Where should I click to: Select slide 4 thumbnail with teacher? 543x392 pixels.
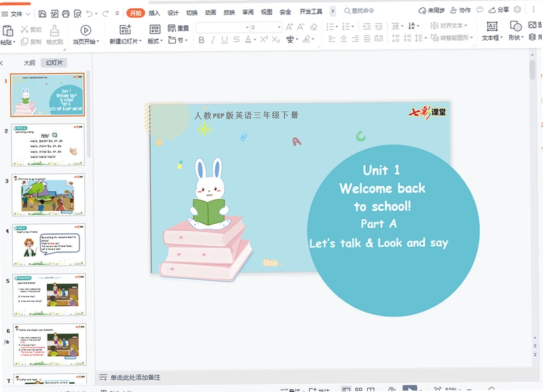click(48, 245)
